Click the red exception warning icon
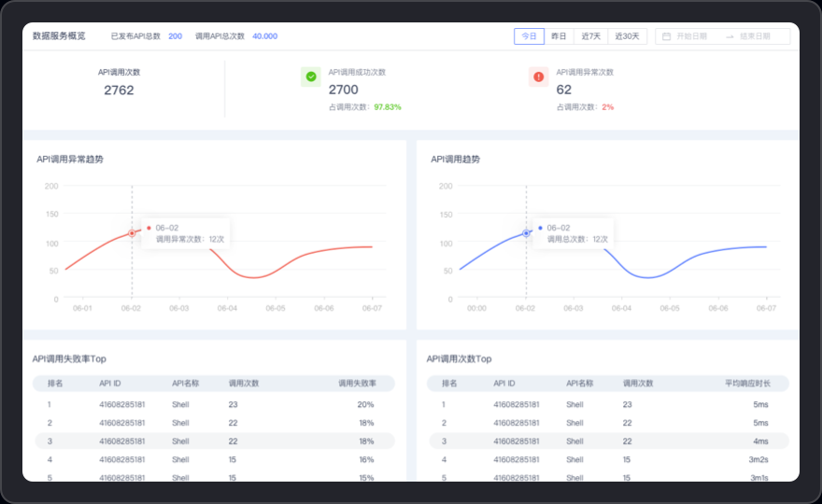This screenshot has height=504, width=822. tap(538, 77)
